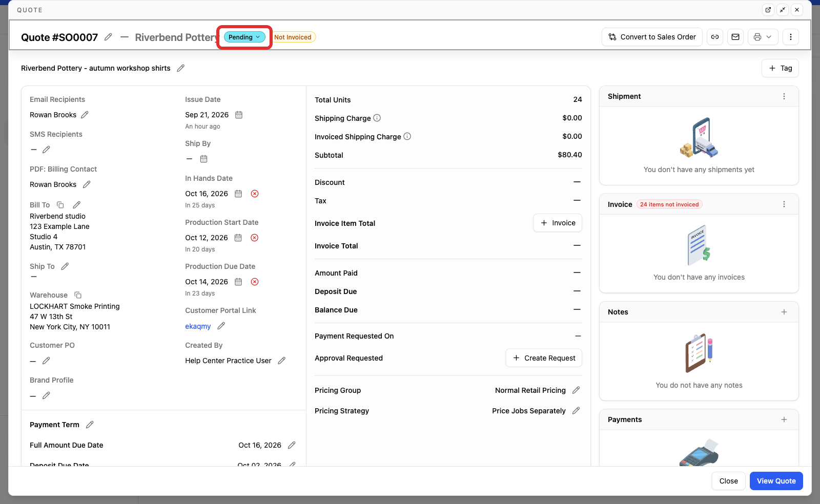Add a Tag to the quote
Image resolution: width=820 pixels, height=504 pixels.
(780, 68)
